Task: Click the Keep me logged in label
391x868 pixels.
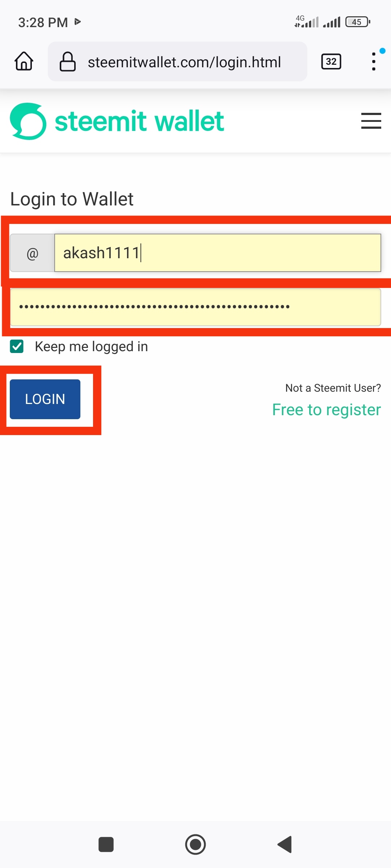Action: 91,346
